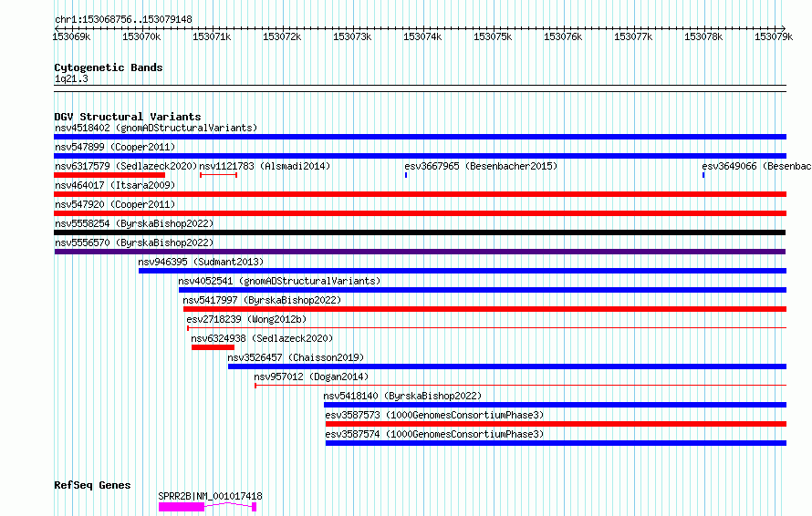Click the Cytogenetic Bands track heading
The width and height of the screenshot is (812, 516).
tap(109, 67)
